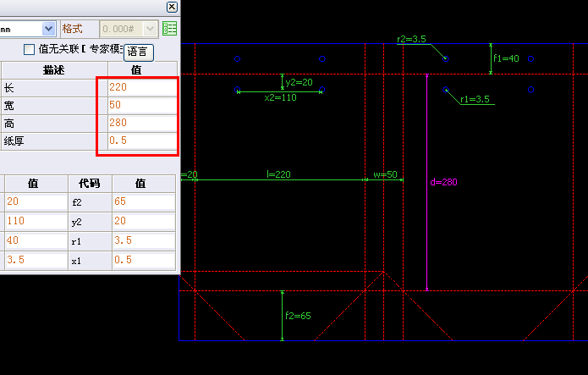Select the f1=40 dimension label

[x=507, y=58]
